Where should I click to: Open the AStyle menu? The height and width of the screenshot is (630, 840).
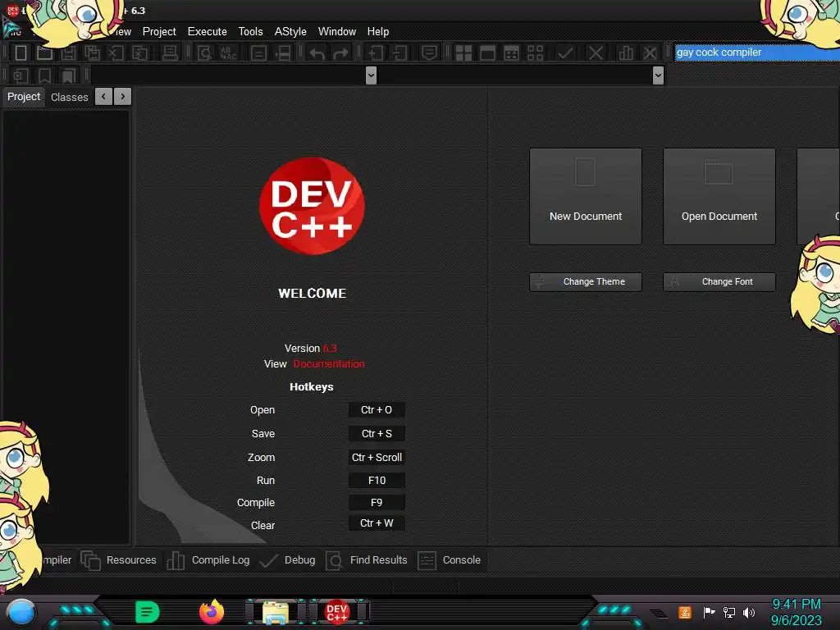click(290, 32)
